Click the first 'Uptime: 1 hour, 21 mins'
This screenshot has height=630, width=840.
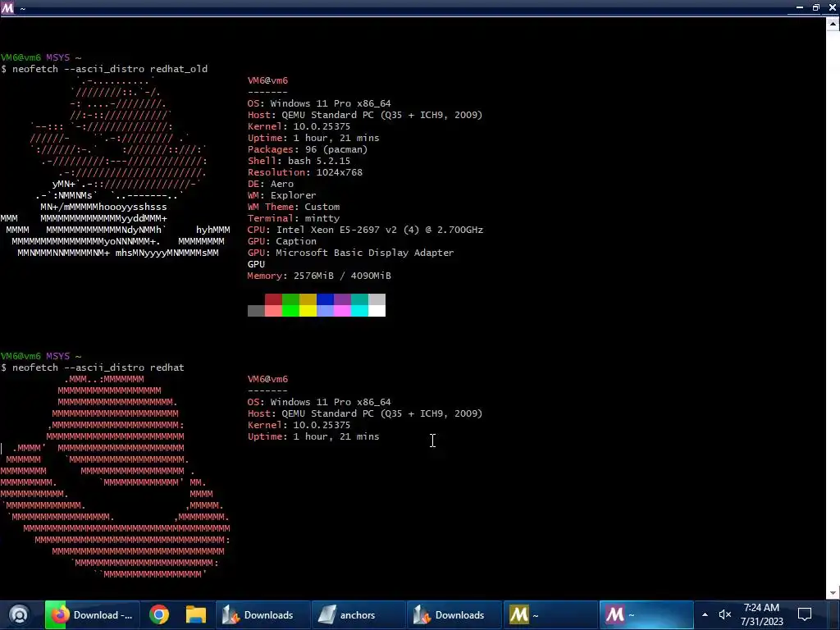coord(313,138)
